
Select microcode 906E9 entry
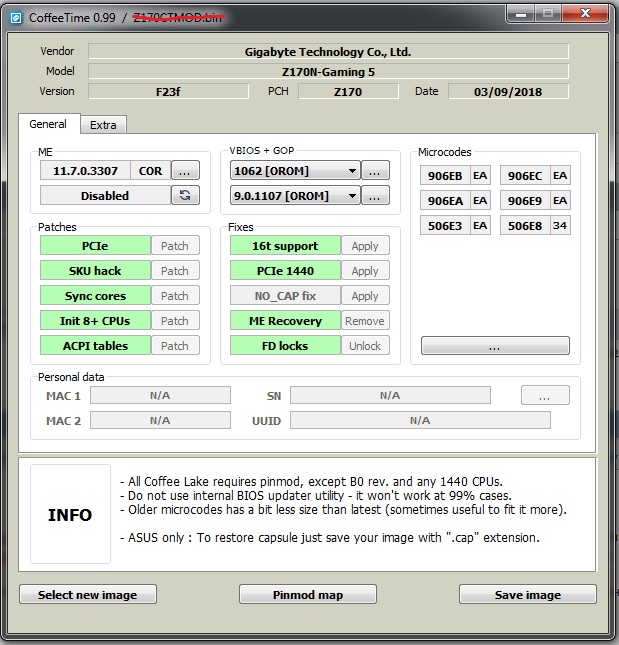click(x=525, y=201)
